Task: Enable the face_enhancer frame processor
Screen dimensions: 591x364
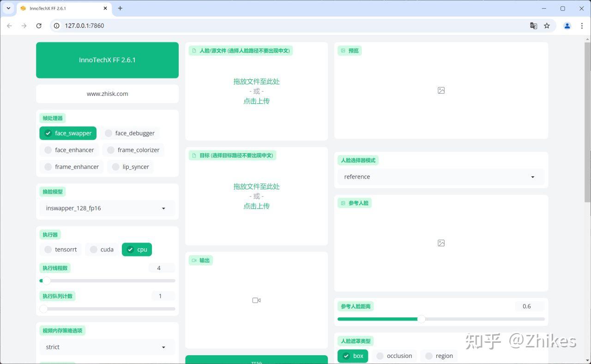Action: click(x=69, y=150)
